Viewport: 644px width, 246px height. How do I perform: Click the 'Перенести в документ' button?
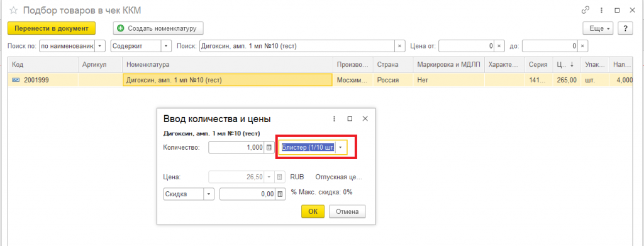click(52, 28)
